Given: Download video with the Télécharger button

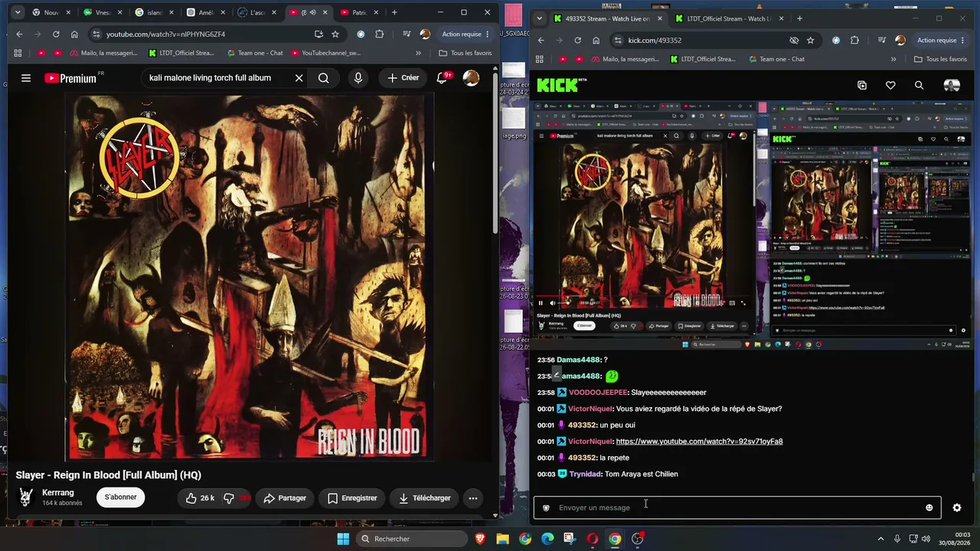Looking at the screenshot, I should 425,498.
